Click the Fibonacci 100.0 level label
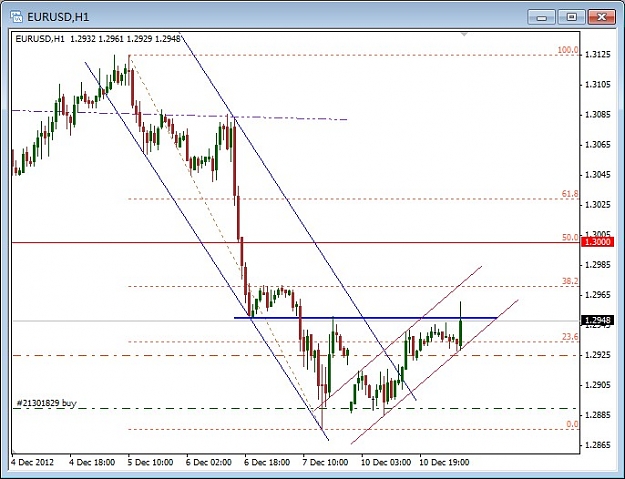Screen dimensions: 625x479 click(568, 50)
